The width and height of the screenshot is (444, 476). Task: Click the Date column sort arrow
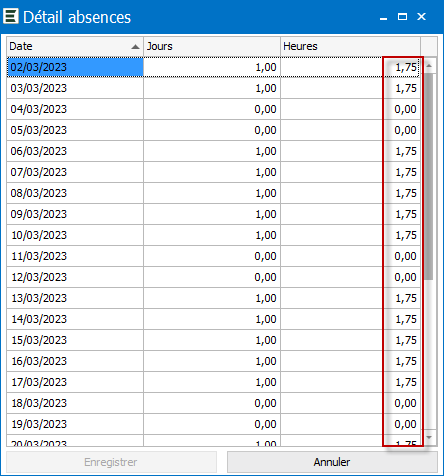point(135,47)
